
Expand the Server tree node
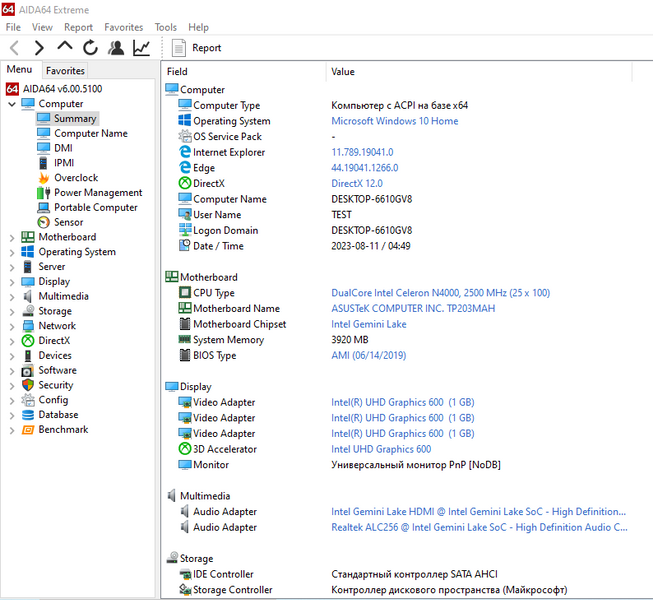pyautogui.click(x=12, y=267)
